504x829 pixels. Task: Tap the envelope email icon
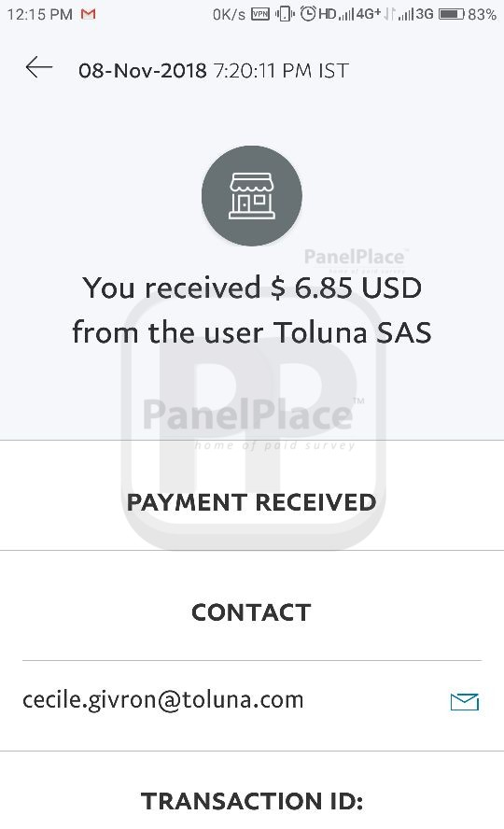[x=465, y=702]
